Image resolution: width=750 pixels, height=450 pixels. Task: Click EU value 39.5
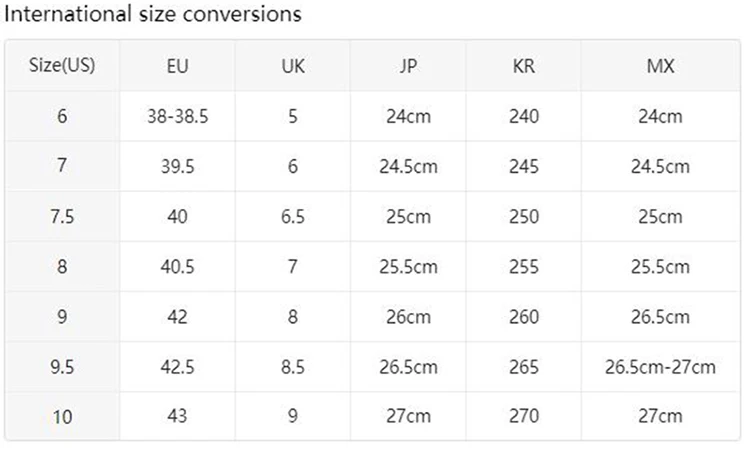pos(177,166)
